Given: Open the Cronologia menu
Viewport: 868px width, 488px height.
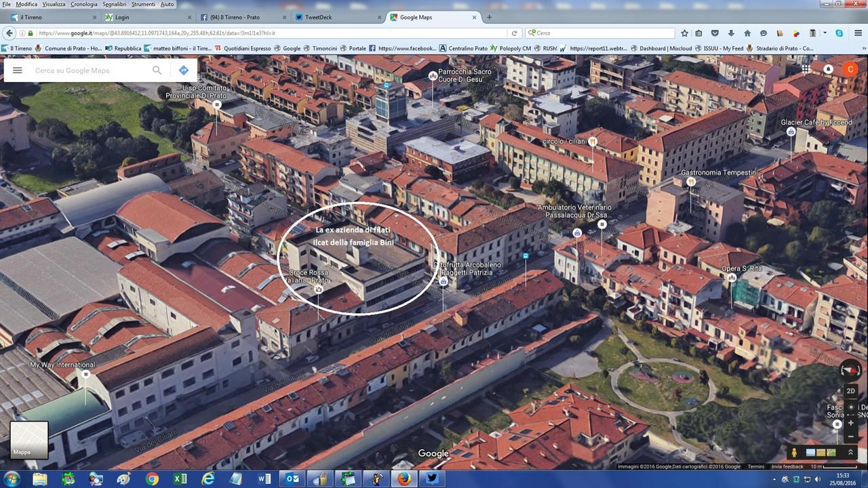Looking at the screenshot, I should tap(84, 4).
